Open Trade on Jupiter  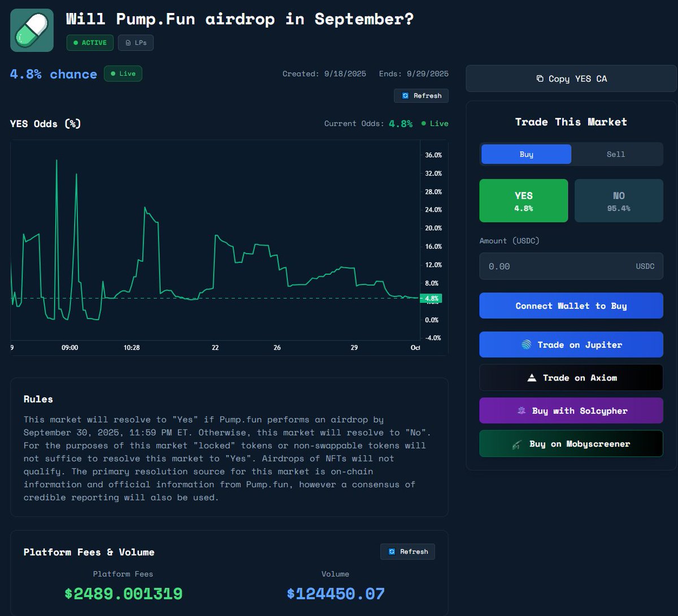tap(571, 344)
